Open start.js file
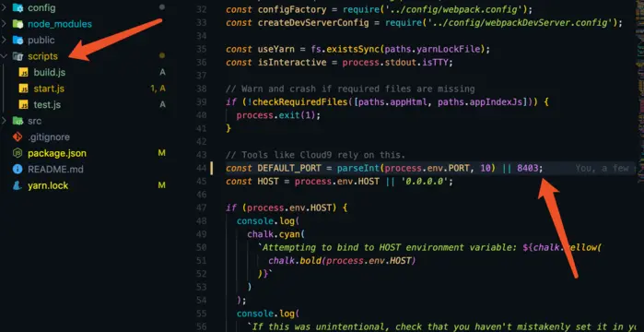Screen dimensions: 644x332 (x=49, y=89)
